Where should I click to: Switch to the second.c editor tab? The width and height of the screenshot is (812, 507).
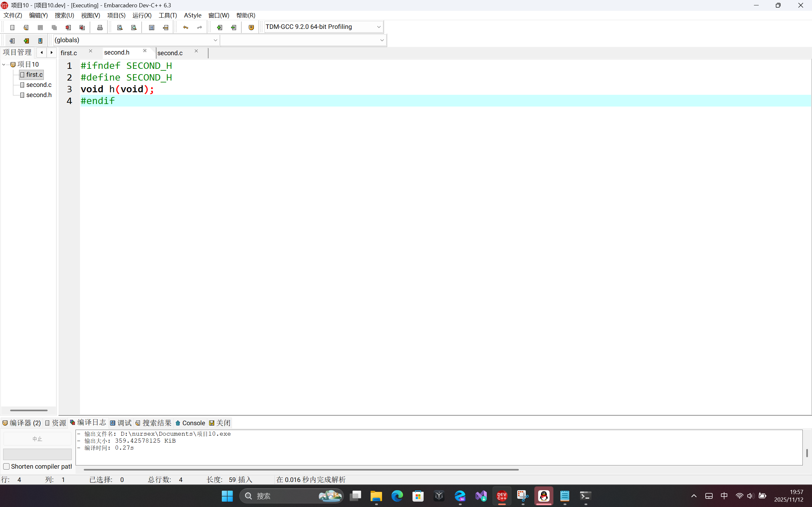pos(170,53)
